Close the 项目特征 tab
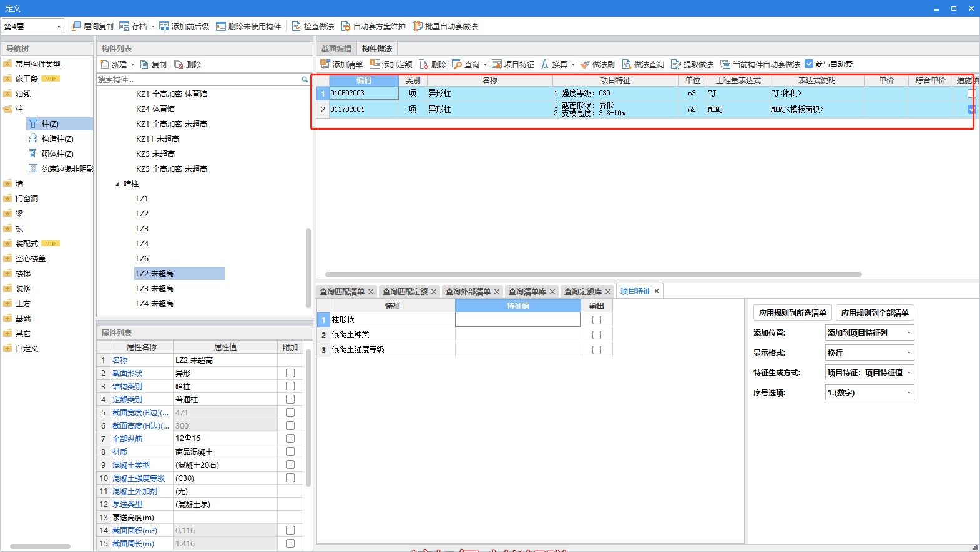Viewport: 980px width, 552px height. click(x=657, y=291)
